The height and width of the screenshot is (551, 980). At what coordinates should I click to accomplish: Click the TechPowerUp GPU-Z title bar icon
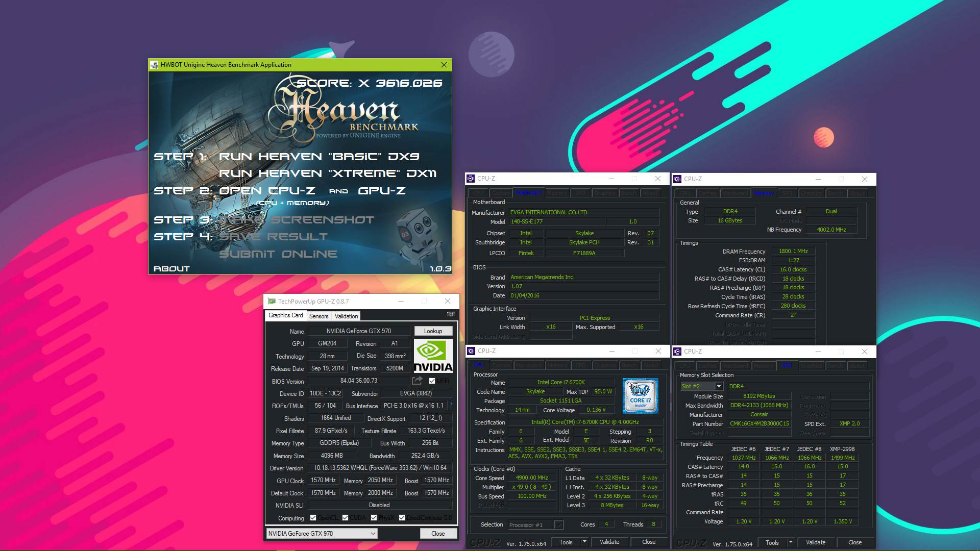pyautogui.click(x=272, y=302)
